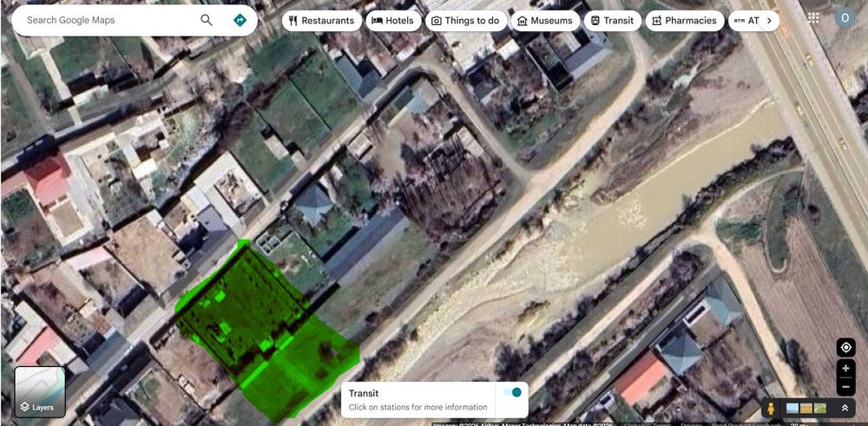Open the middle imagery thumbnail beside Pegman

[806, 409]
